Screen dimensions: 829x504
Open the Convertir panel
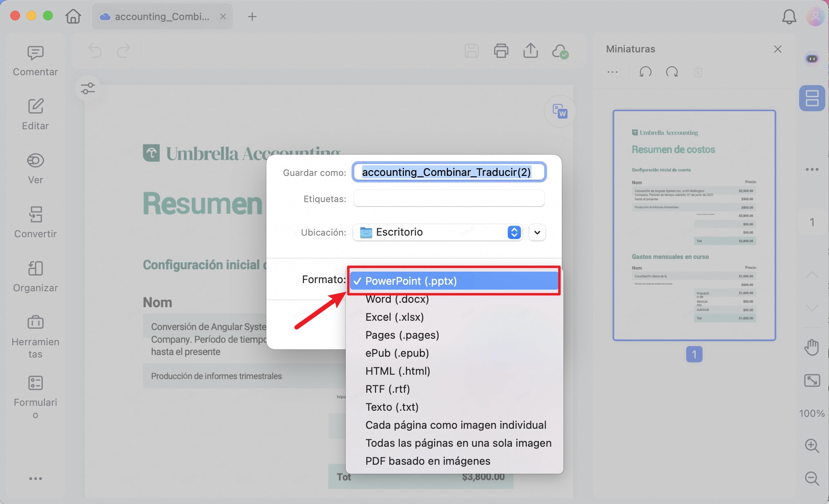pyautogui.click(x=35, y=223)
